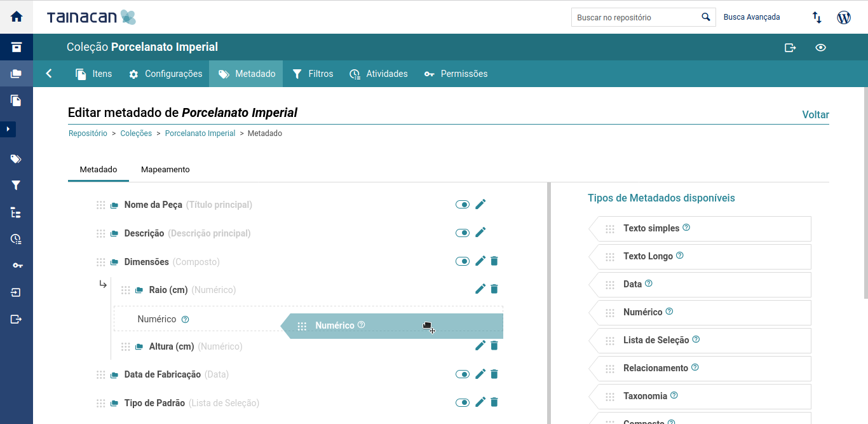The width and height of the screenshot is (868, 424).
Task: Open the Configurações tab
Action: 165,74
